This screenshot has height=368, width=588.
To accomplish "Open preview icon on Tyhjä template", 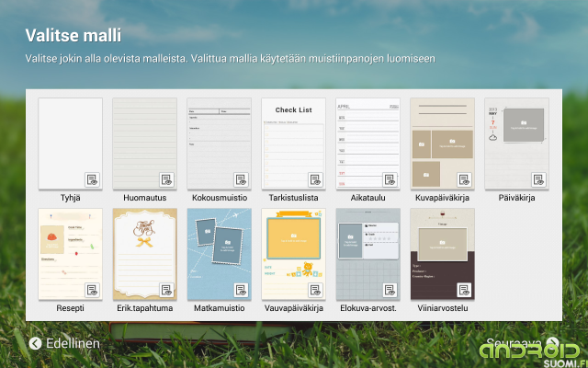I will [92, 180].
